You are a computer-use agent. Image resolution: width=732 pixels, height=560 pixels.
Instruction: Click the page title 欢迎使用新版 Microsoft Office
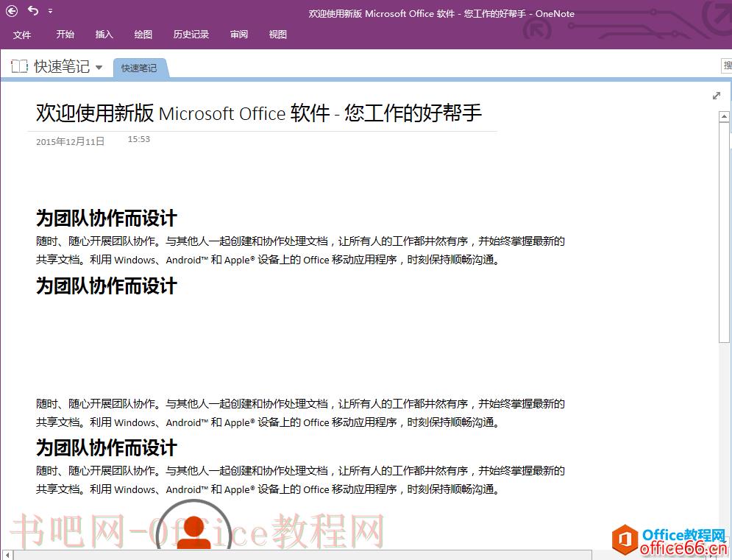(x=259, y=113)
